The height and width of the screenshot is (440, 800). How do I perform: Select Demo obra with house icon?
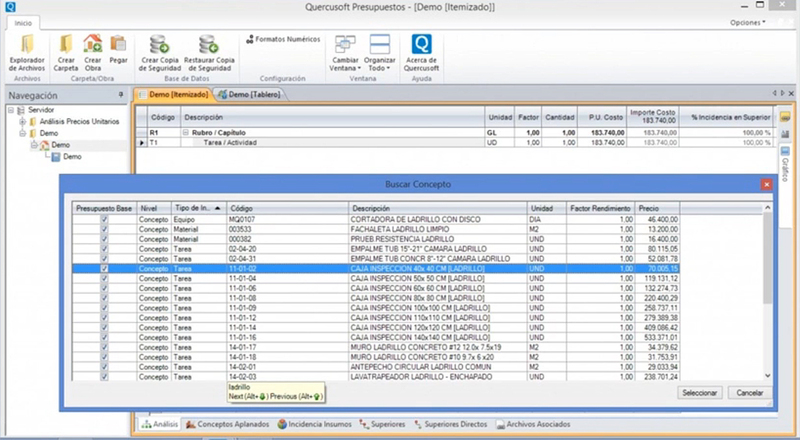(x=55, y=145)
